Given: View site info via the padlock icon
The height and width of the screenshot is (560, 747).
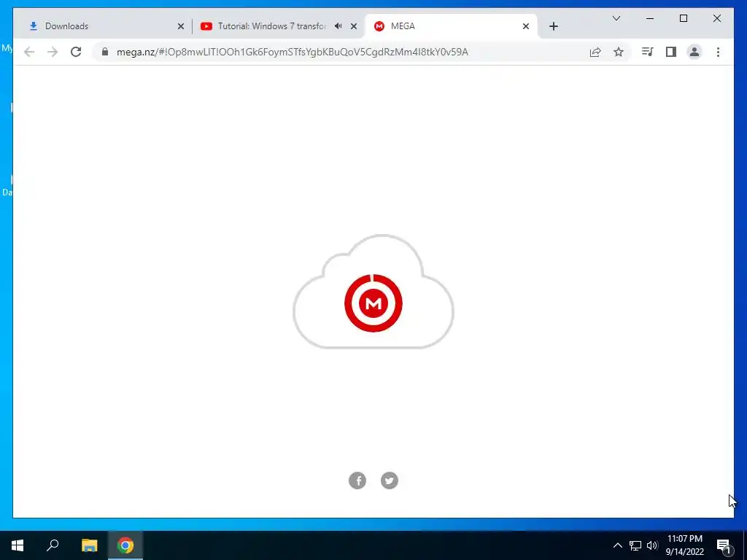Looking at the screenshot, I should point(105,52).
